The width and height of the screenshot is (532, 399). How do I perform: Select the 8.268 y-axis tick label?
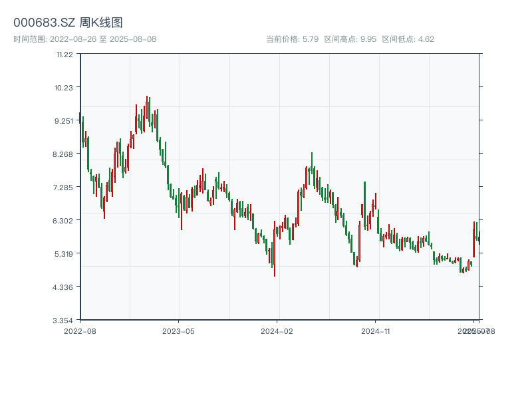[65, 154]
